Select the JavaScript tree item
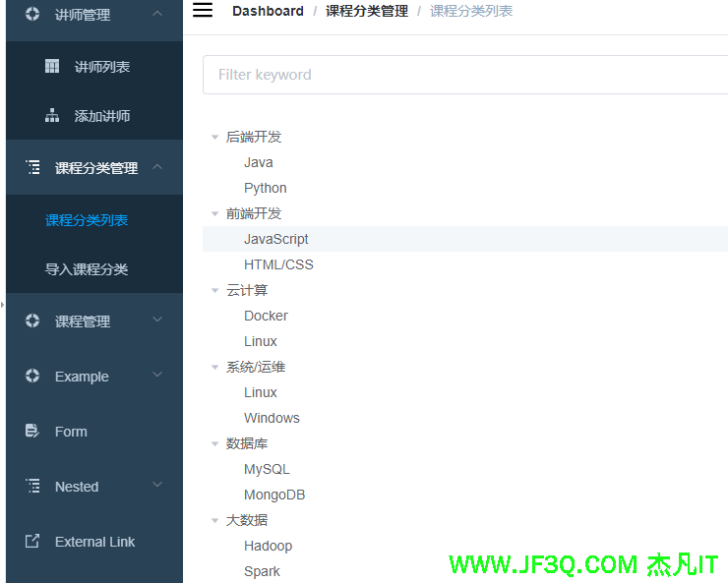Viewport: 728px width, 583px height. (276, 239)
